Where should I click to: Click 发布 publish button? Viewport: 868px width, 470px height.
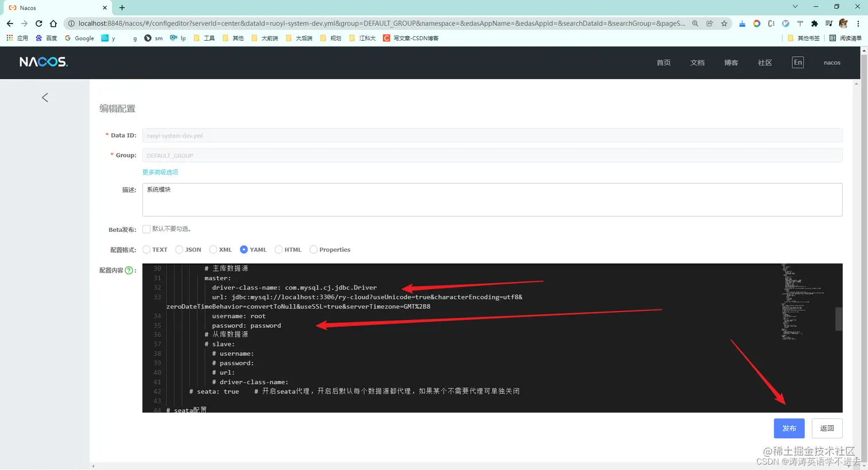pos(789,428)
